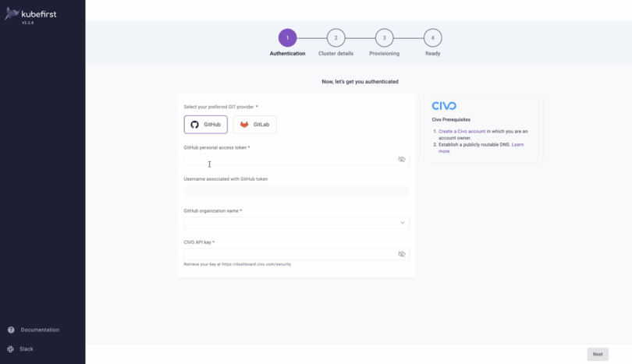Image resolution: width=632 pixels, height=364 pixels.
Task: Click the GitLab fox icon
Action: 244,125
